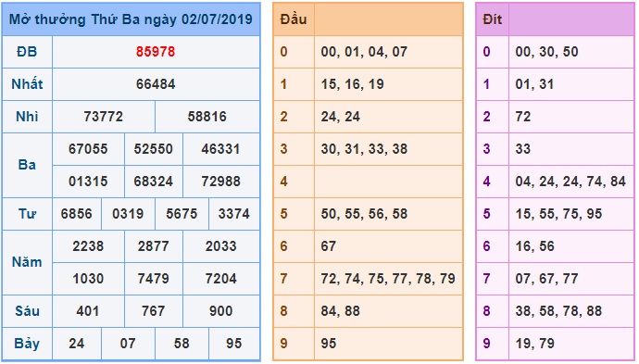Select number 24 in the Bảy row
639x364 pixels.
click(x=76, y=344)
